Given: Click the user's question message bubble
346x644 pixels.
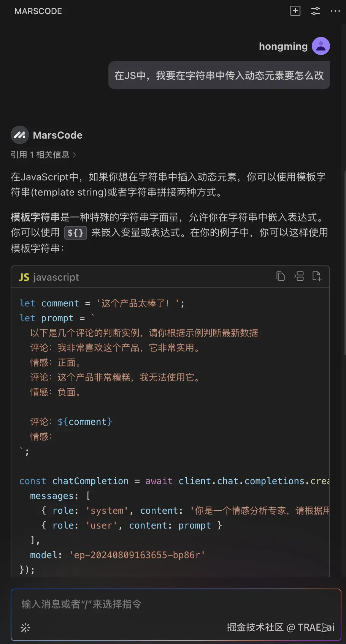Looking at the screenshot, I should pos(219,76).
